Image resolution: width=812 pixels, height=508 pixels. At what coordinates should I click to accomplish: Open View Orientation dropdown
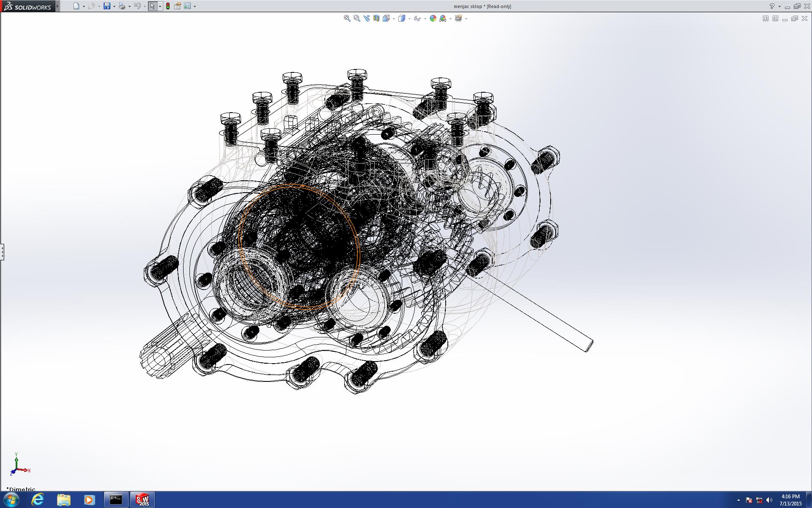coord(387,18)
